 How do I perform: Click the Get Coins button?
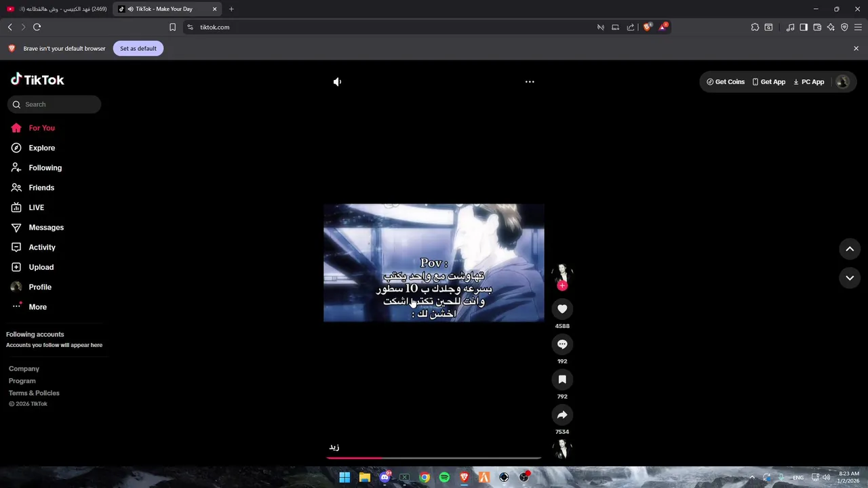pos(726,82)
